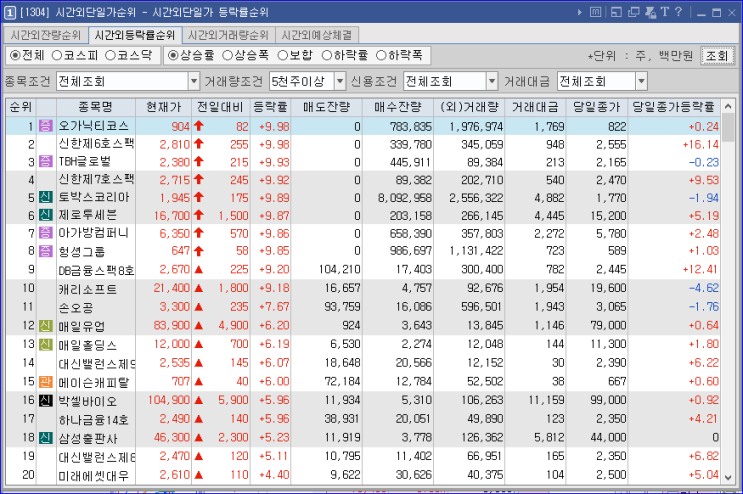Click the orange 관 badge next to 메이슨캐피탈
The height and width of the screenshot is (494, 743).
tap(45, 381)
